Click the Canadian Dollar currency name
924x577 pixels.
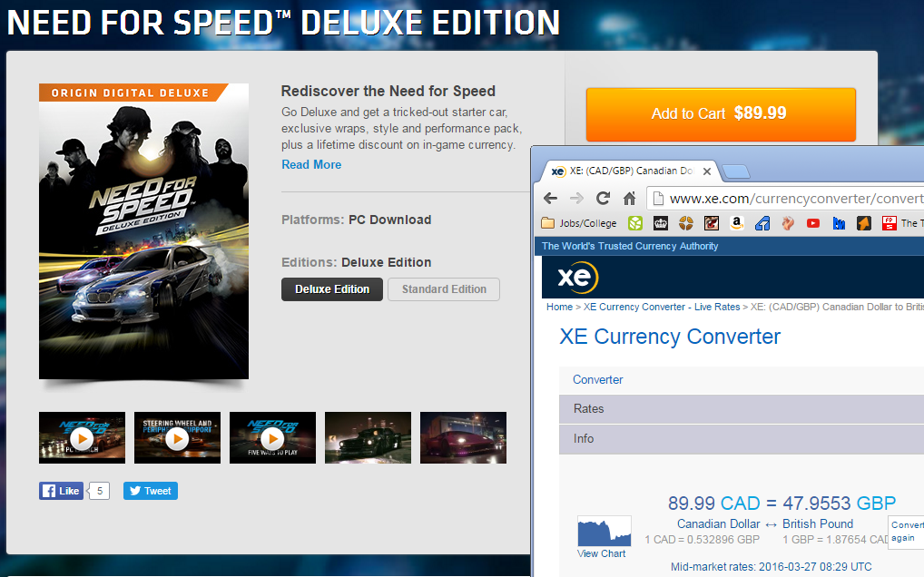tap(718, 523)
